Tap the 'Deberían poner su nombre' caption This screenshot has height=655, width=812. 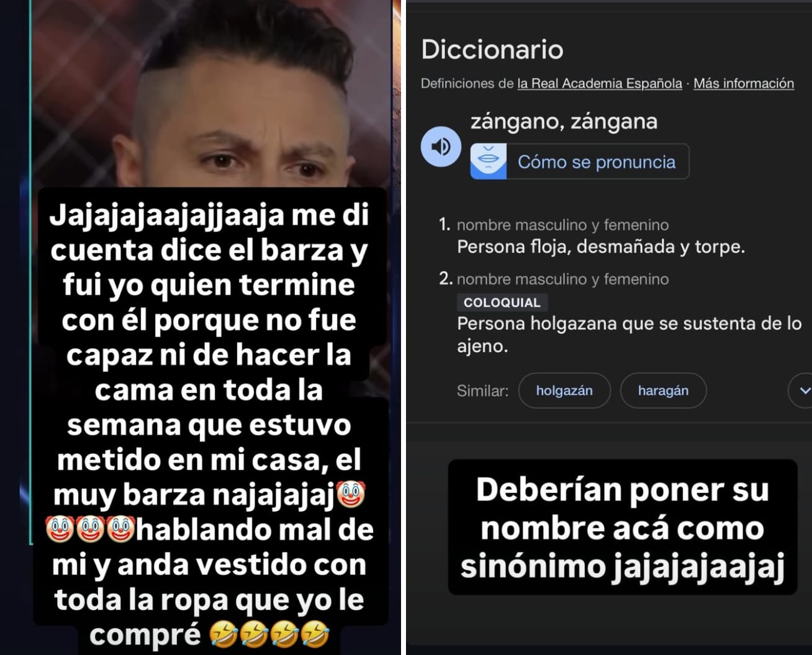click(x=623, y=527)
